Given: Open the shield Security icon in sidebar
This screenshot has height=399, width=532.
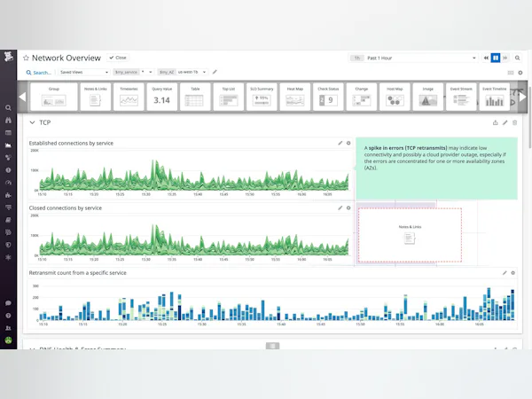Looking at the screenshot, I should [x=9, y=245].
